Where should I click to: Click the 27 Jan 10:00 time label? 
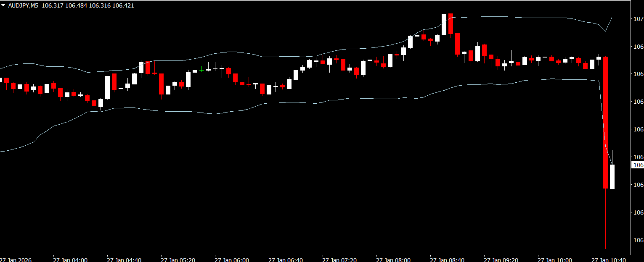pos(554,259)
